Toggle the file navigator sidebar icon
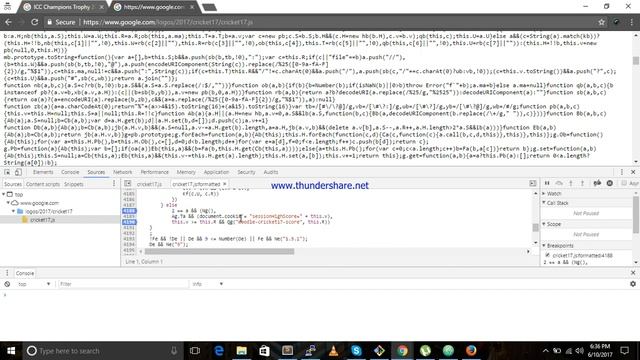This screenshot has width=640, height=360. 128,184
